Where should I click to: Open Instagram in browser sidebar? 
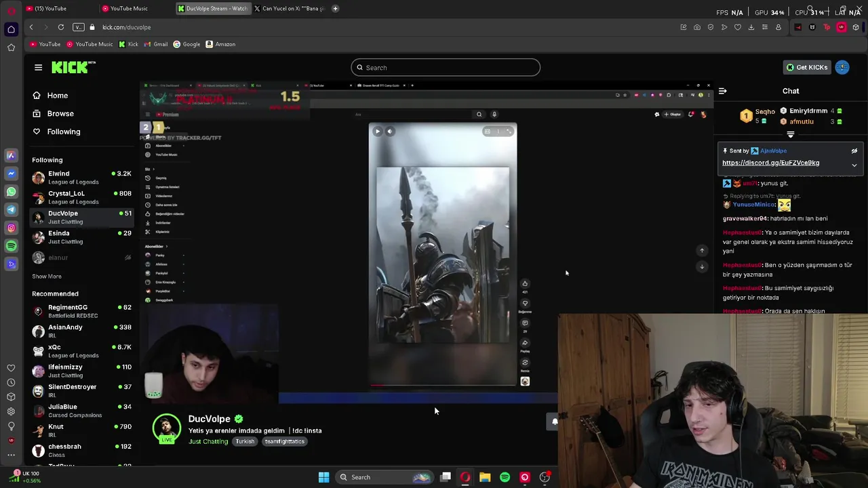[x=11, y=228]
